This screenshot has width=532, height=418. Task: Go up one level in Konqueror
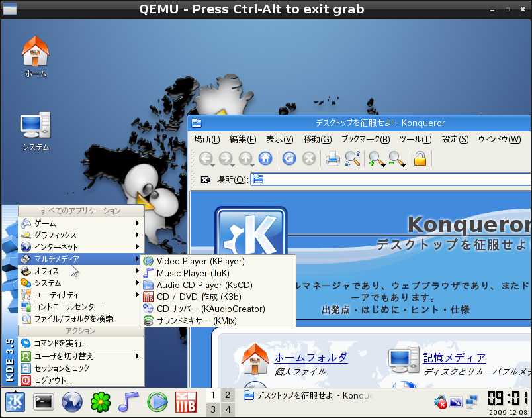click(245, 158)
